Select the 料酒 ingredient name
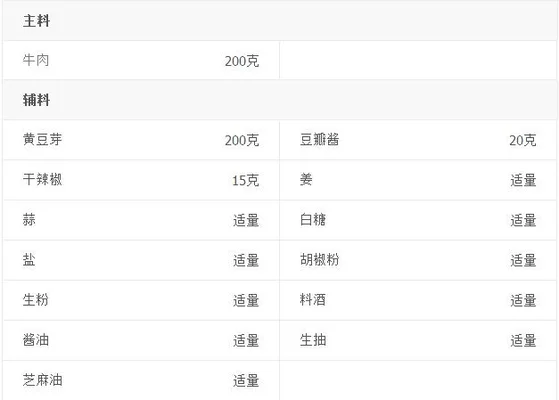 (313, 300)
